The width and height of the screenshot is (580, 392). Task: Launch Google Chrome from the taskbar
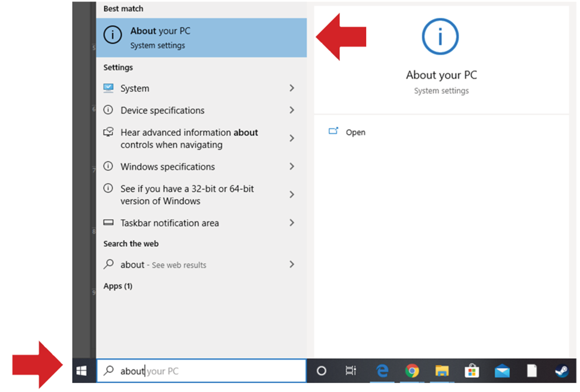(x=411, y=371)
